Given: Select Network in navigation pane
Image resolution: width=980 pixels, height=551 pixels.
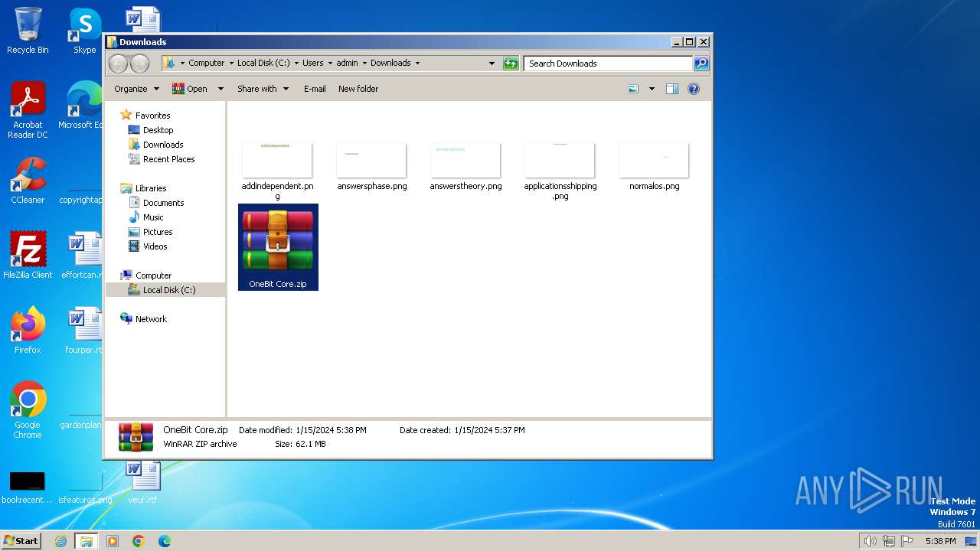Looking at the screenshot, I should 151,319.
